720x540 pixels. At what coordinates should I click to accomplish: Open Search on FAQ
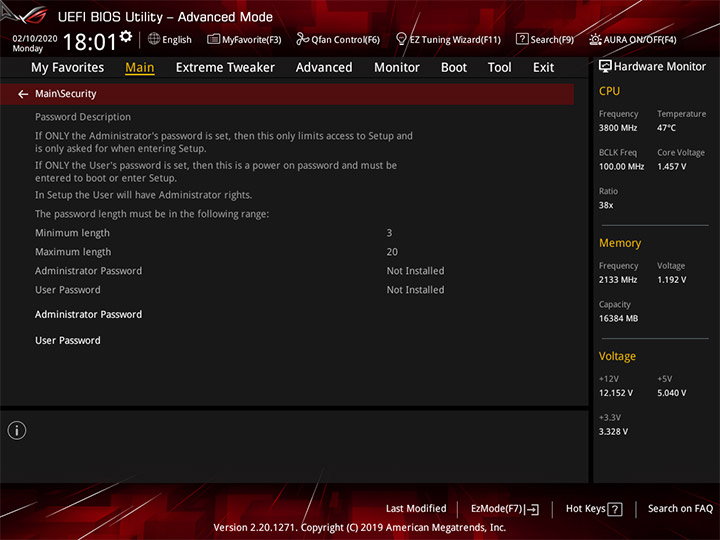tap(680, 509)
